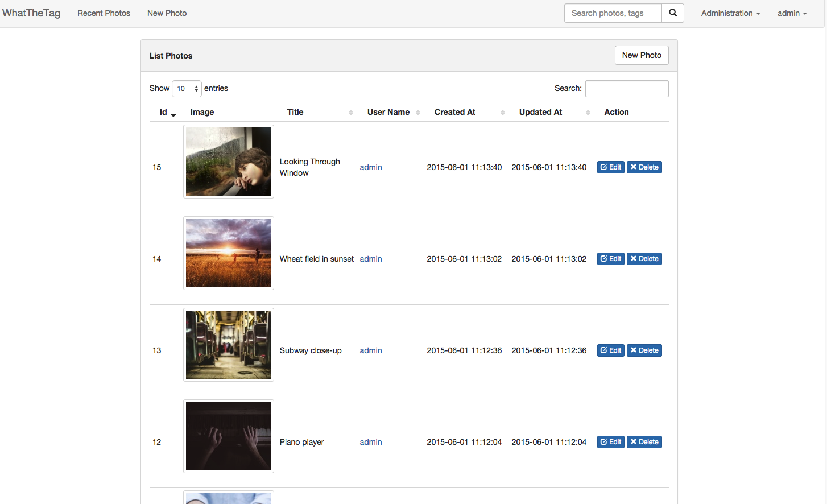Screen dimensions: 827x504
Task: Click the 'Wheat field in sunset' title
Action: point(317,259)
